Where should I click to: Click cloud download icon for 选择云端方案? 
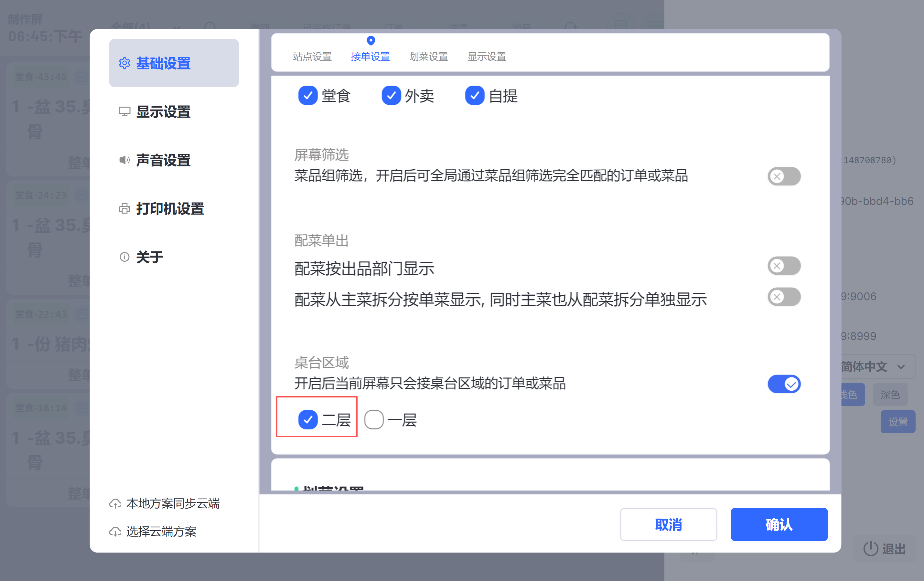(x=115, y=532)
